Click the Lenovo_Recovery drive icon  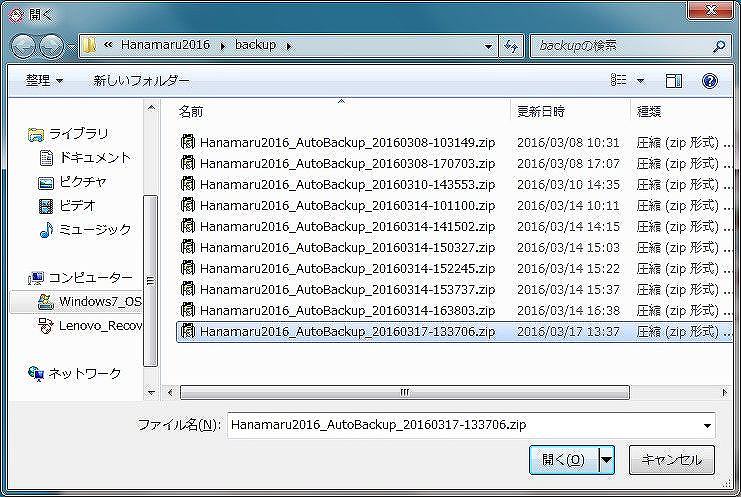coord(46,326)
